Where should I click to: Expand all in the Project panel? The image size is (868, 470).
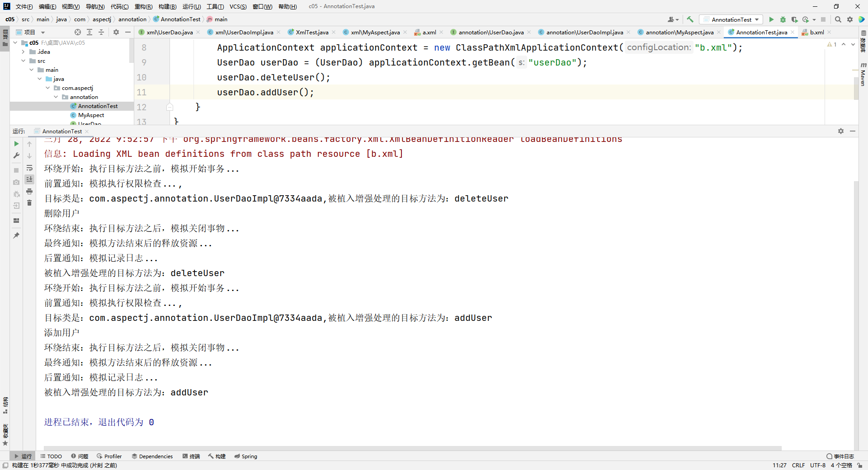coord(90,32)
